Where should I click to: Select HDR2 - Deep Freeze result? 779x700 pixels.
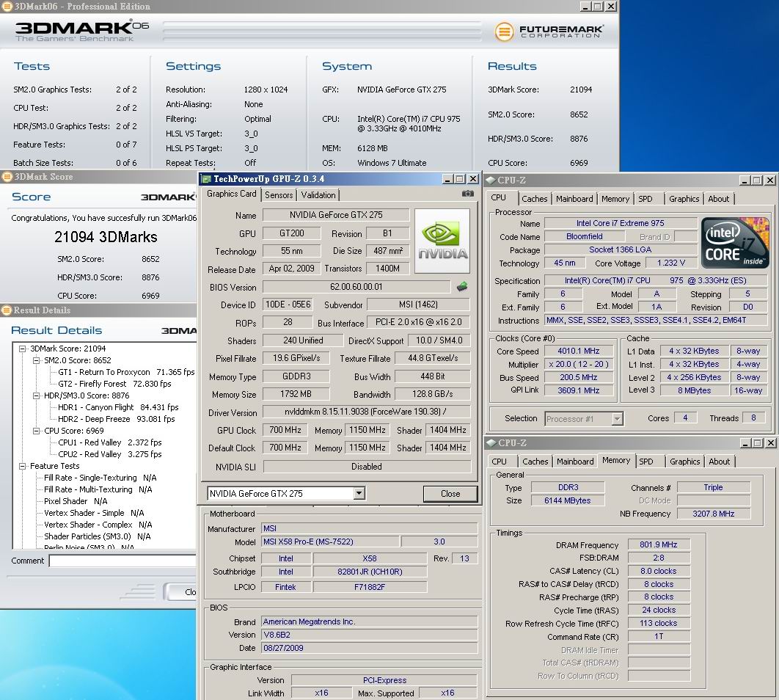116,419
